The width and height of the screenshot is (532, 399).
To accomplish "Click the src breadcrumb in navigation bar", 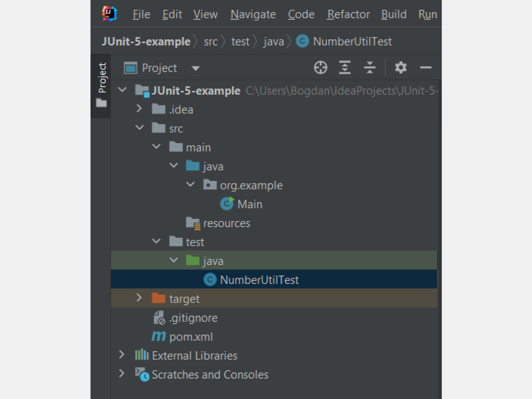I will coord(211,42).
